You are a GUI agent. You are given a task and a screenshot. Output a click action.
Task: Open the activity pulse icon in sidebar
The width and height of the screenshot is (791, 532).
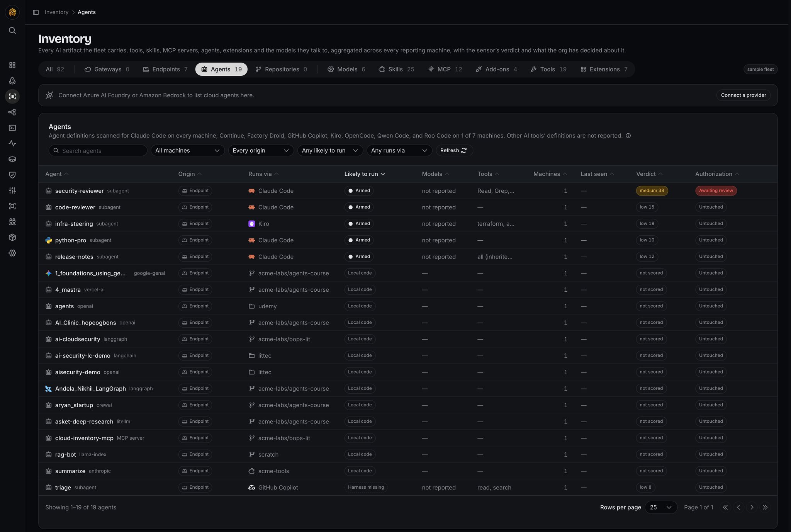pos(12,143)
